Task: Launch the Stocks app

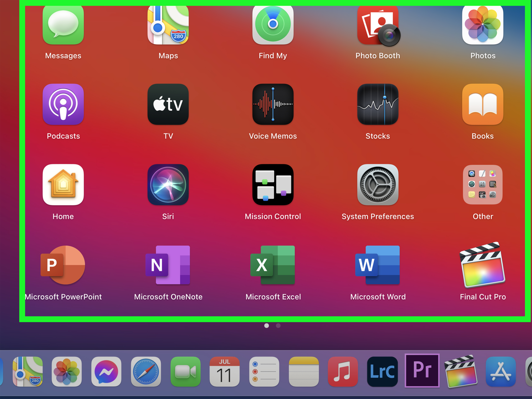Action: point(378,104)
